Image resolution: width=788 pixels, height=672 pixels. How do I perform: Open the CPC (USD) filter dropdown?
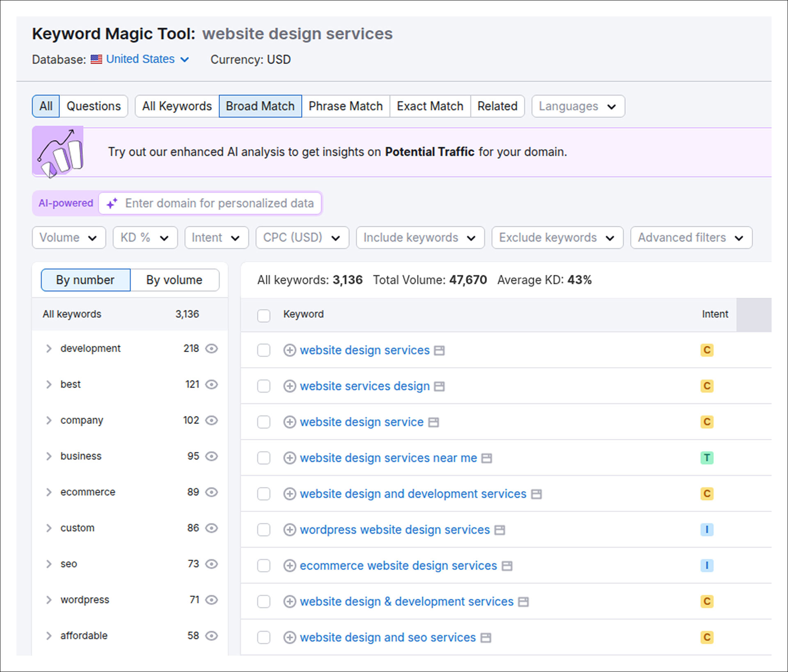302,238
